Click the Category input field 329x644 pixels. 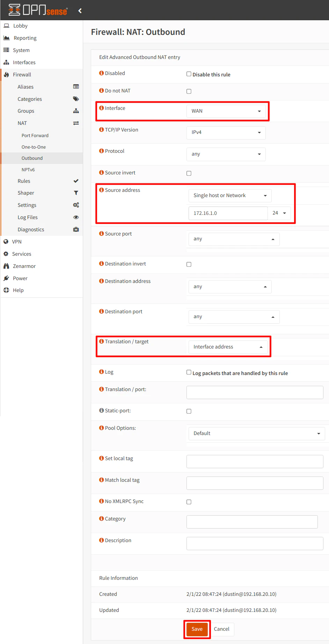tap(252, 522)
